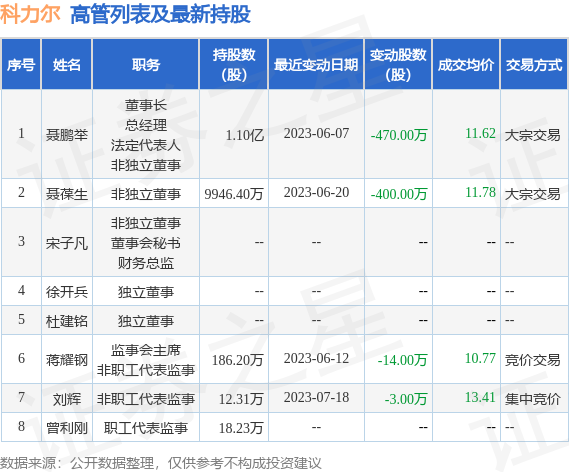Screen dimensions: 569x472
Task: Click the 监事会主席 title
Action: (146, 350)
